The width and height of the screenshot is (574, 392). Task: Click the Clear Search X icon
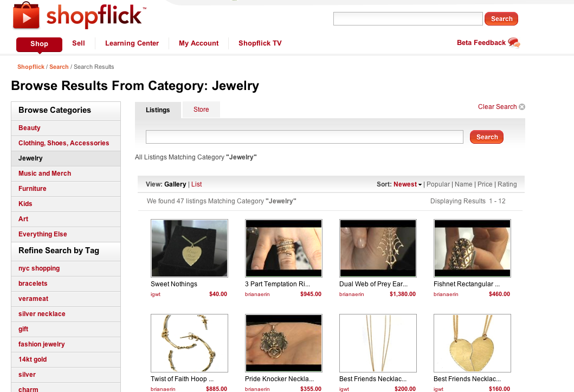[x=522, y=107]
